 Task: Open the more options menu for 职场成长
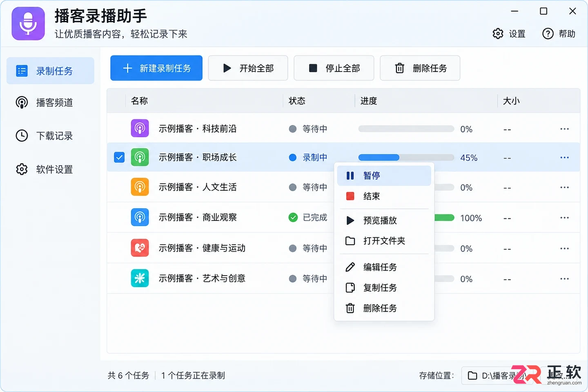tap(564, 158)
